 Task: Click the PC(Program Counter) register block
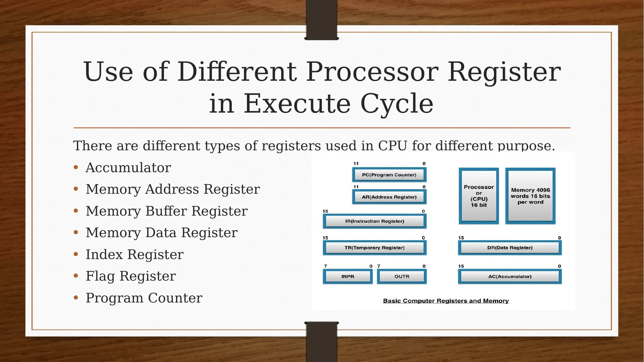tap(389, 175)
